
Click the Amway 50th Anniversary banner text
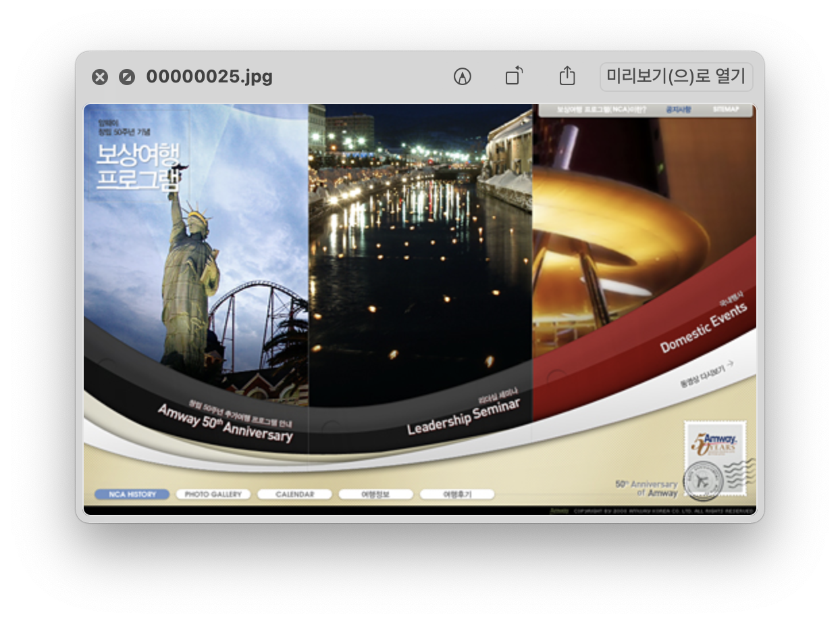(x=226, y=423)
